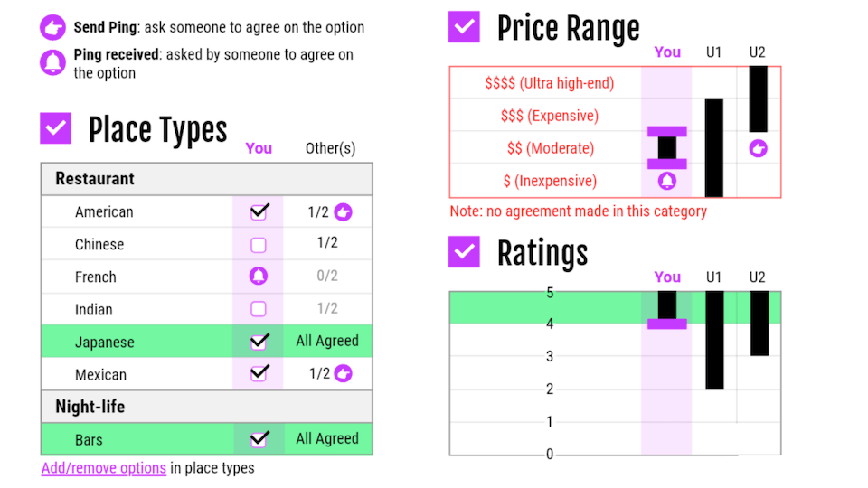Toggle the Place Types section checkbox

tap(56, 128)
